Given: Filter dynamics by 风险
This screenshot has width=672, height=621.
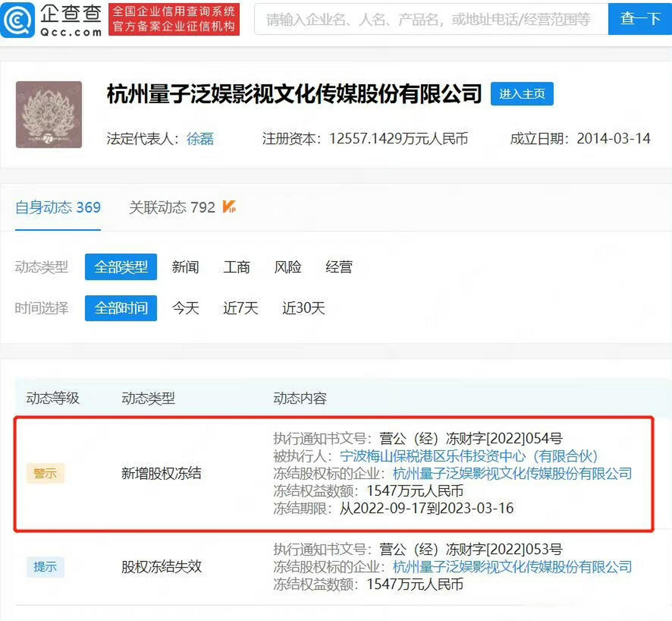Looking at the screenshot, I should coord(288,267).
